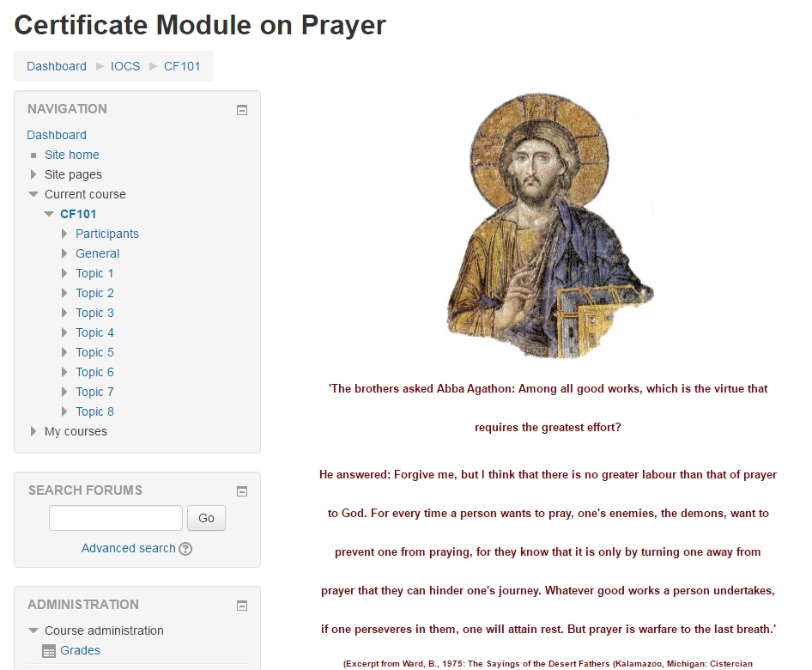Click the Grades table icon
812x670 pixels.
click(x=49, y=651)
